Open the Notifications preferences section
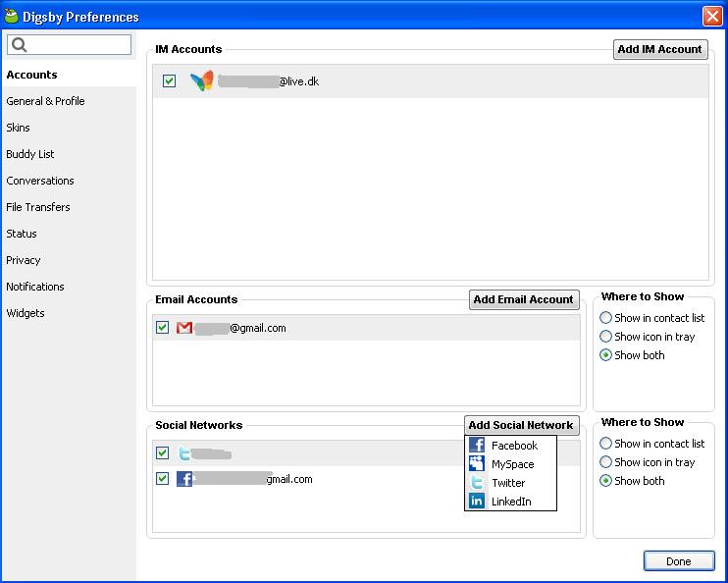Screen dimensions: 728x583 click(35, 287)
